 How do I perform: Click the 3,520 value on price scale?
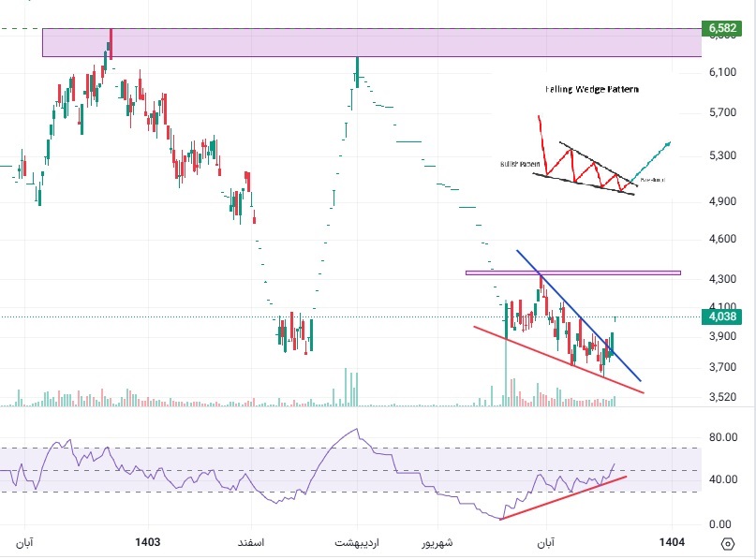click(x=723, y=397)
